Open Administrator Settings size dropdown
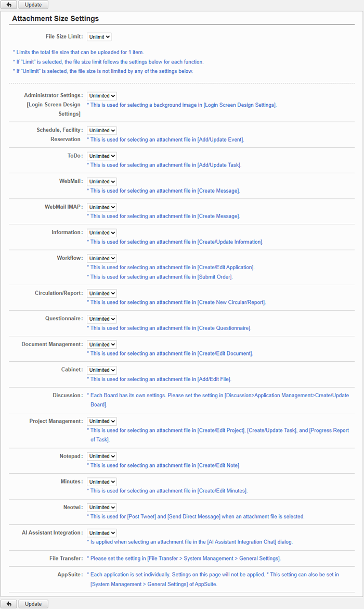364x609 pixels. point(102,96)
